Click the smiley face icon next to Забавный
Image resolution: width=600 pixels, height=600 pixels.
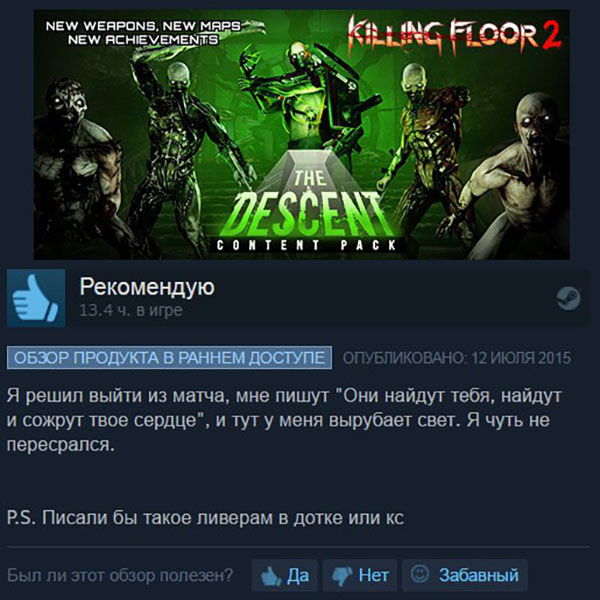pyautogui.click(x=420, y=574)
